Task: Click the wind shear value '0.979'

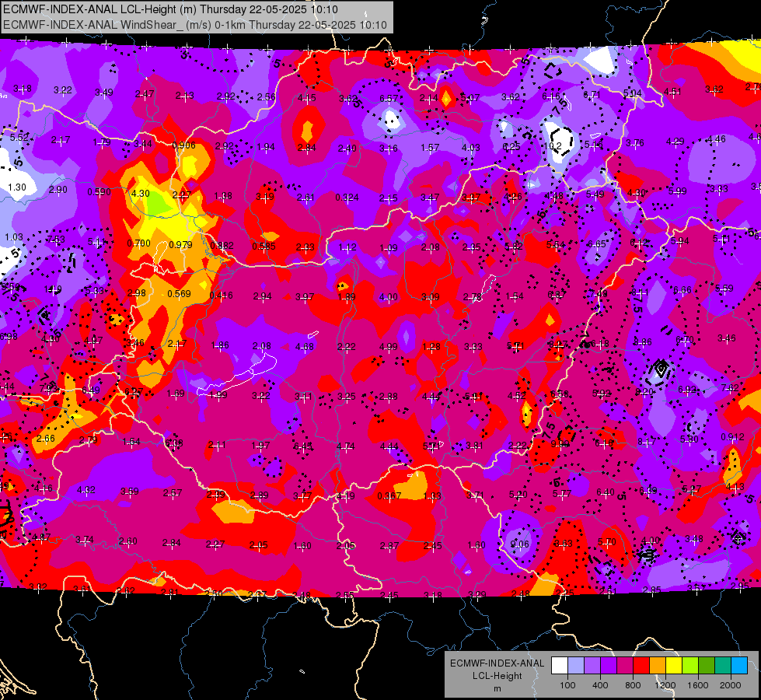Action: tap(180, 244)
